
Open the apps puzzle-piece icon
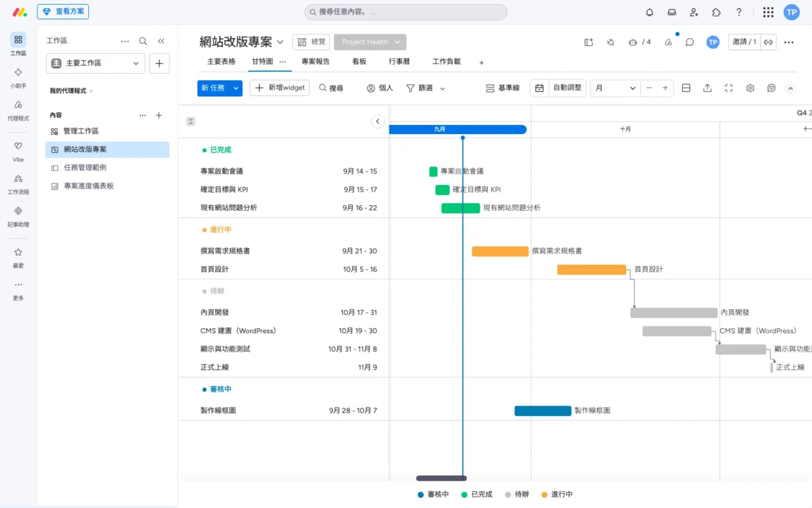click(x=716, y=12)
